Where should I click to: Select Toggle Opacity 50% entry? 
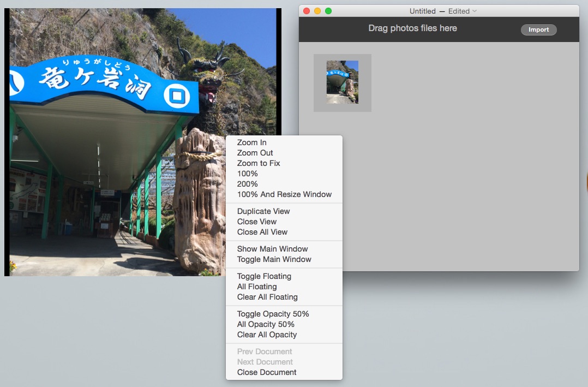pyautogui.click(x=284, y=314)
